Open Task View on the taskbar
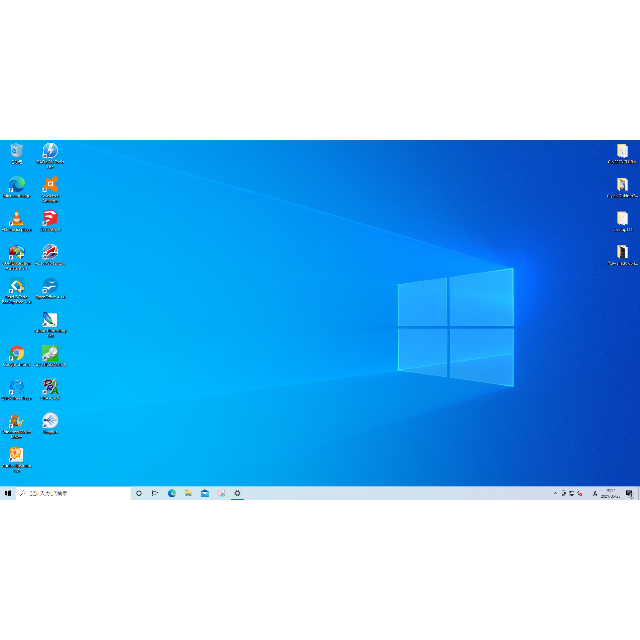The height and width of the screenshot is (640, 640). (155, 493)
